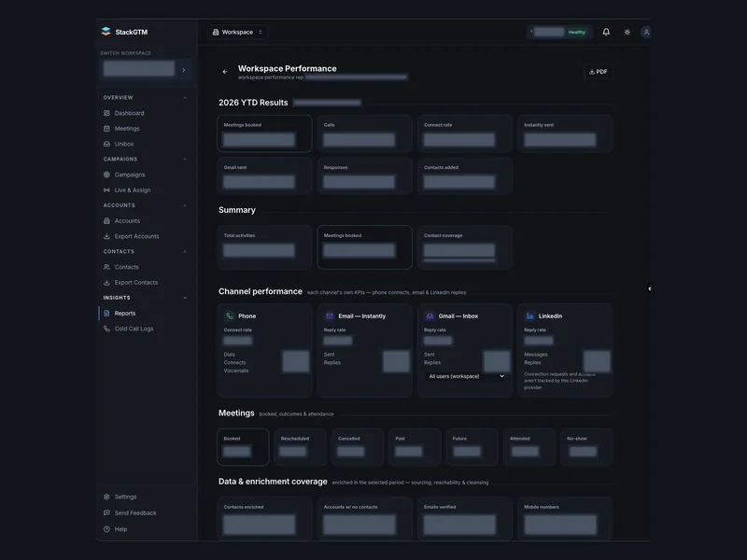Screen dimensions: 747x560
Task: Select the Rescheduled meetings card
Action: click(x=300, y=447)
